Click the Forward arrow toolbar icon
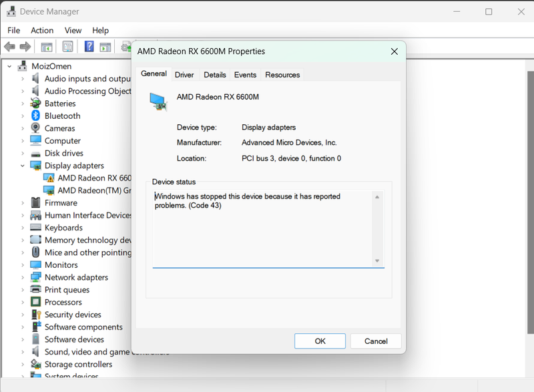This screenshot has width=534, height=392. [x=25, y=46]
